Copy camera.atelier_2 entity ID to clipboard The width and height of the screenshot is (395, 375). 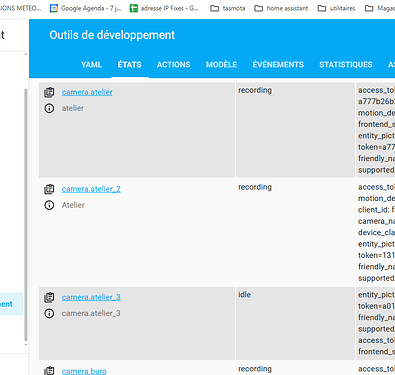[x=49, y=189]
